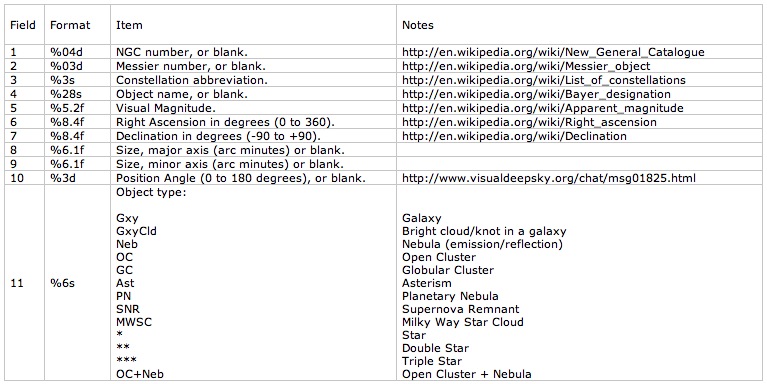Select the Field column header
The image size is (767, 384).
pyautogui.click(x=23, y=24)
